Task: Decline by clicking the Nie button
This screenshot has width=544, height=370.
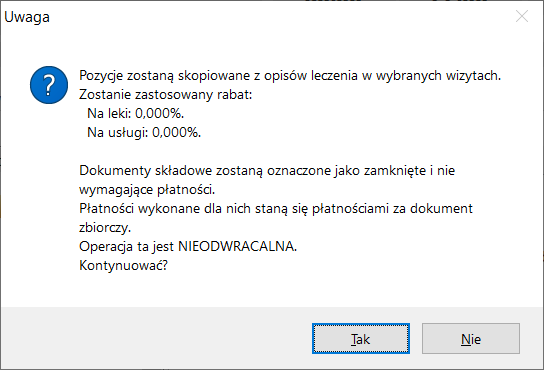Action: point(471,339)
